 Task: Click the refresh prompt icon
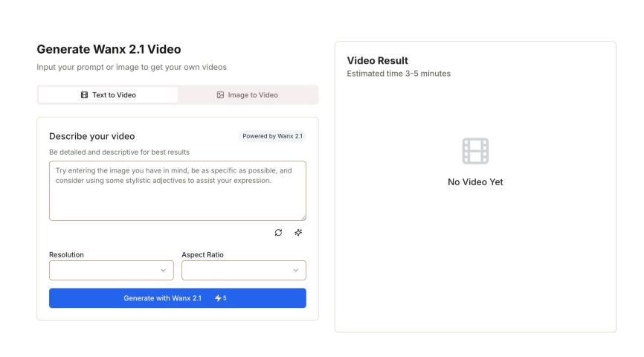pos(278,232)
